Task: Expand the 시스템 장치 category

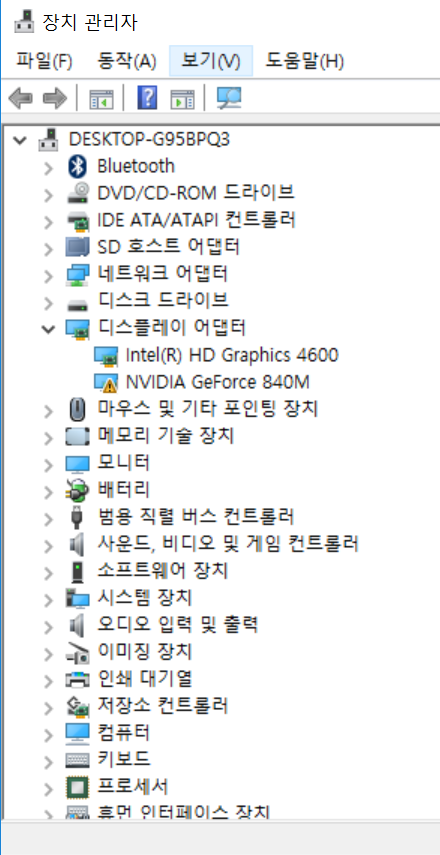Action: coord(49,599)
